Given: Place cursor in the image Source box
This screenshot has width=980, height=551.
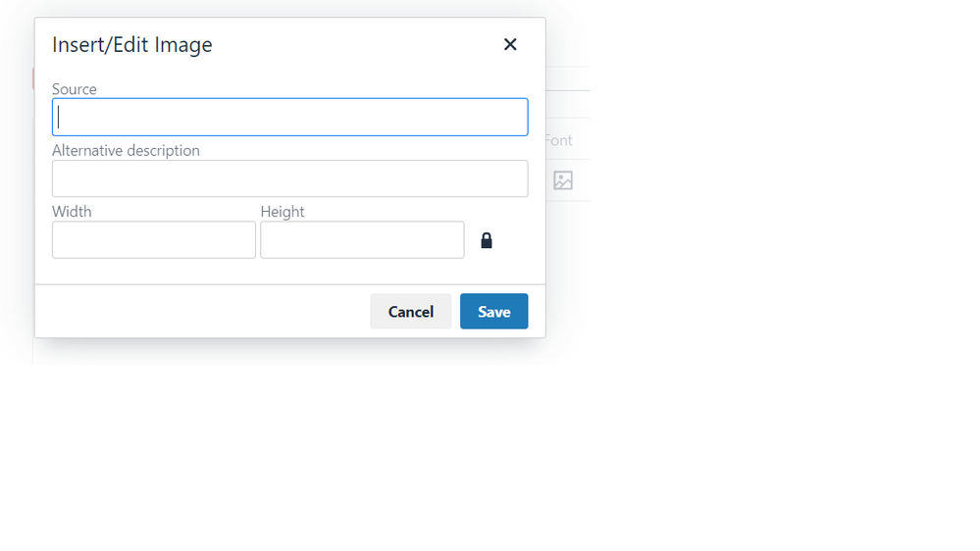Looking at the screenshot, I should [290, 117].
